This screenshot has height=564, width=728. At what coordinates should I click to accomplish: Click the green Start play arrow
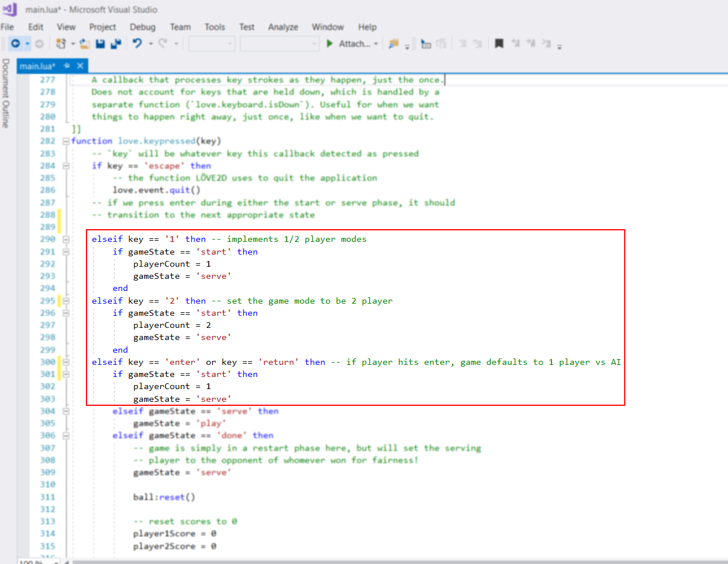[x=329, y=43]
